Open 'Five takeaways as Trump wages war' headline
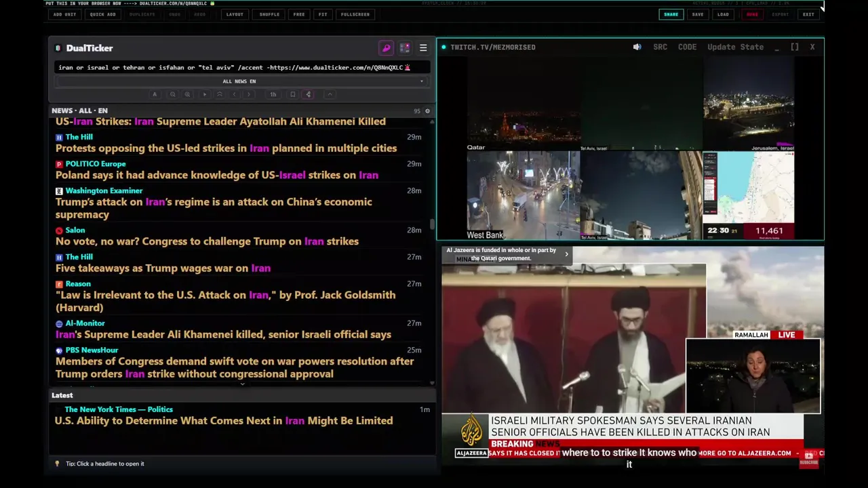 point(163,268)
